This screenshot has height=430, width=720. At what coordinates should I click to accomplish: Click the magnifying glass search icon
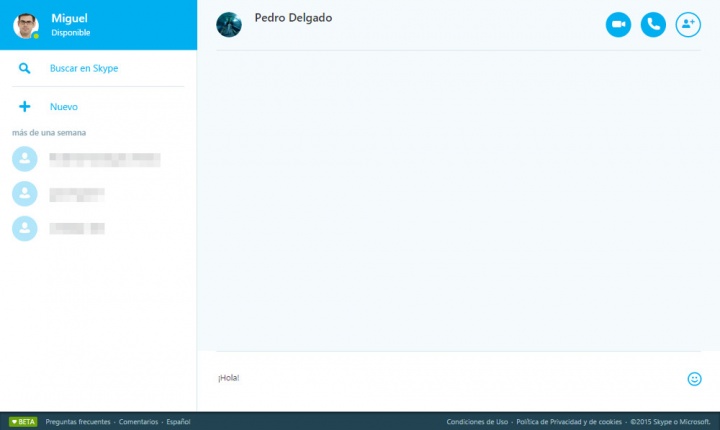coord(24,68)
